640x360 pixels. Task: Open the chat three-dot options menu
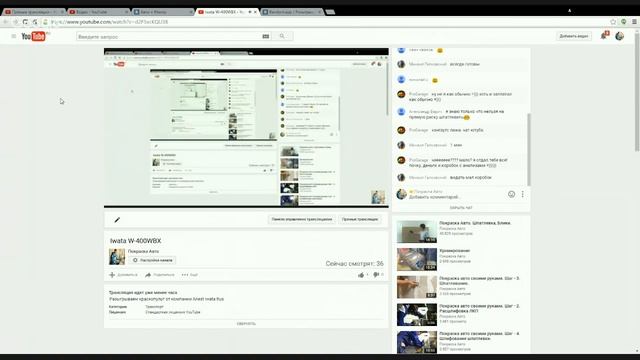point(522,194)
